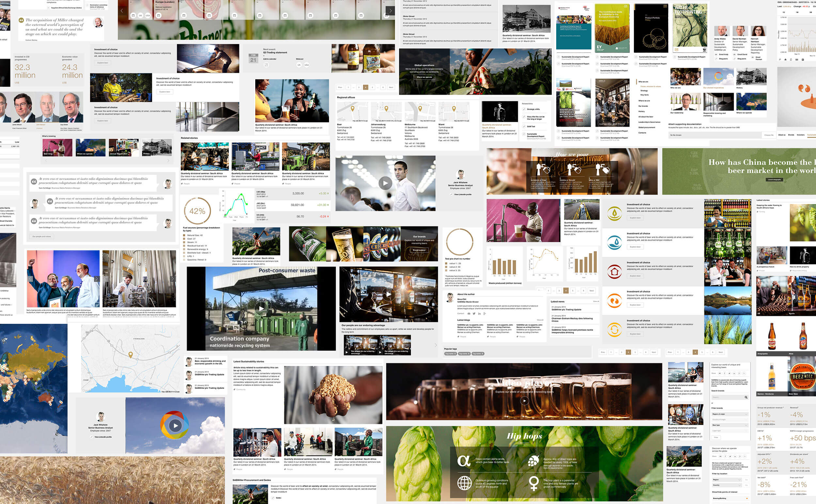The image size is (816, 504).
Task: Click the Add to calendar document icon
Action: [x=266, y=65]
